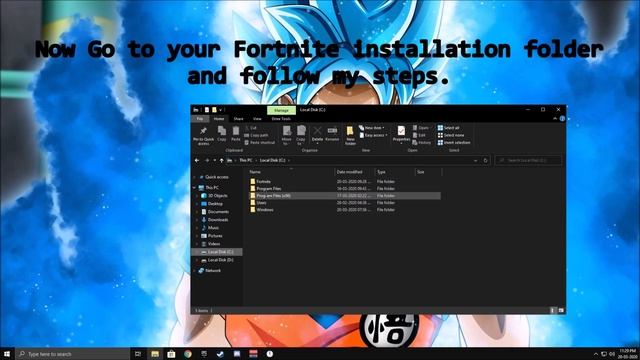
Task: Open Google Chrome from the taskbar
Action: click(188, 354)
